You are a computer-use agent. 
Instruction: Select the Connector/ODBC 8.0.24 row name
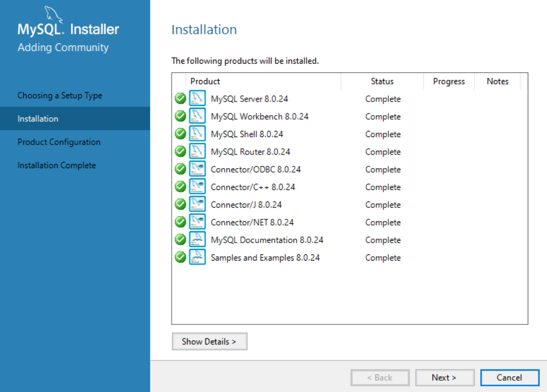pos(256,169)
